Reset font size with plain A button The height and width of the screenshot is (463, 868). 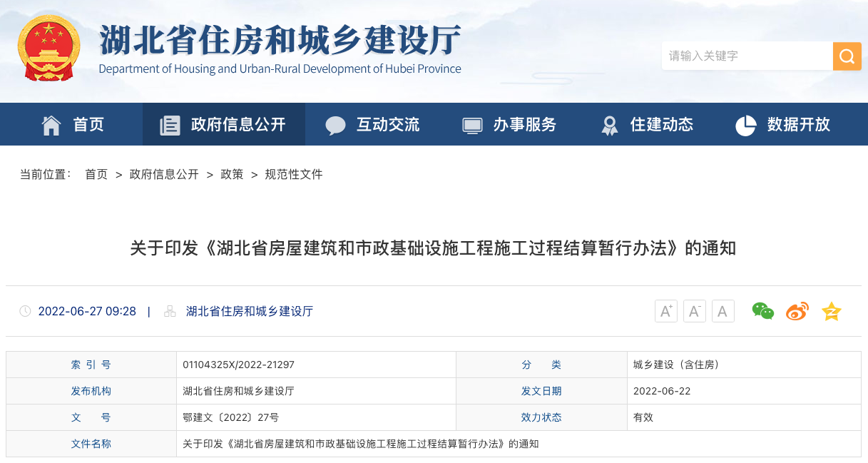(x=723, y=311)
